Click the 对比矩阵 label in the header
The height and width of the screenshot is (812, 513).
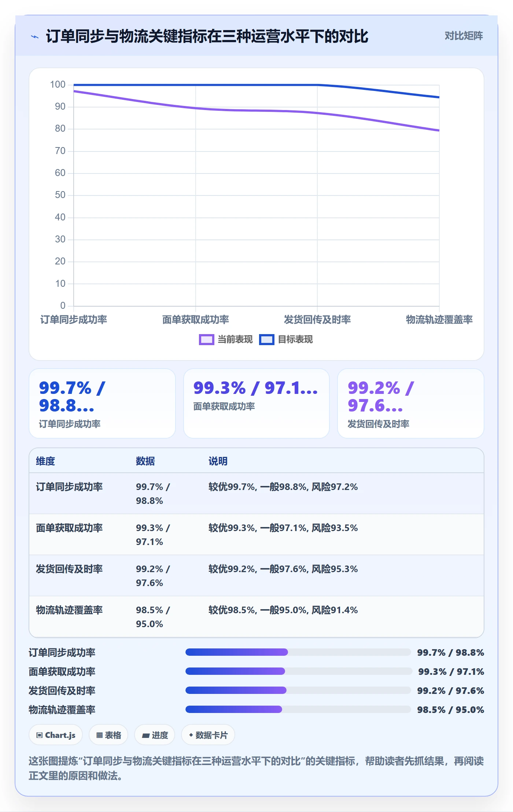click(464, 36)
